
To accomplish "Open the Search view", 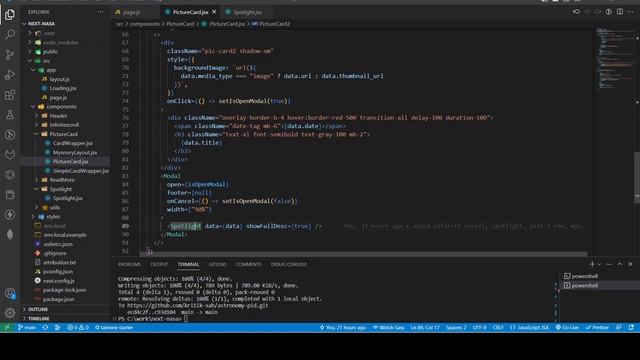I will click(x=10, y=34).
